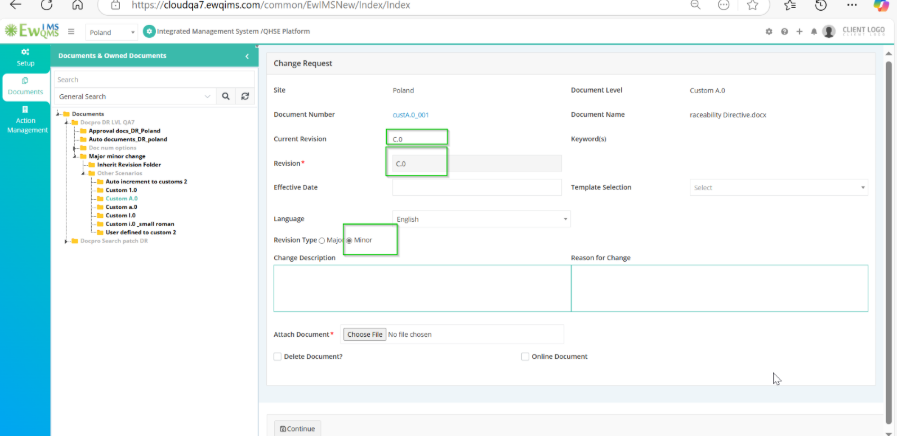Image resolution: width=898 pixels, height=436 pixels.
Task: Click the CLIENT LOGO image
Action: click(x=863, y=32)
